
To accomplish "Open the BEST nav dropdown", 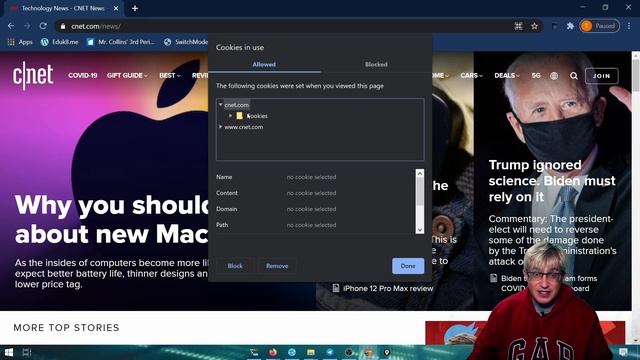I will point(169,76).
